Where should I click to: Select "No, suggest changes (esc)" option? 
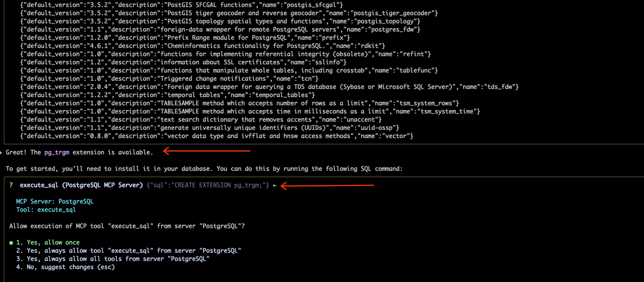coord(65,267)
